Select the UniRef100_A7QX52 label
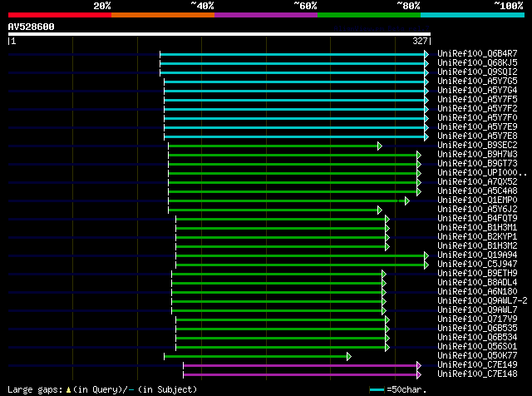This screenshot has height=396, width=532. pyautogui.click(x=477, y=182)
